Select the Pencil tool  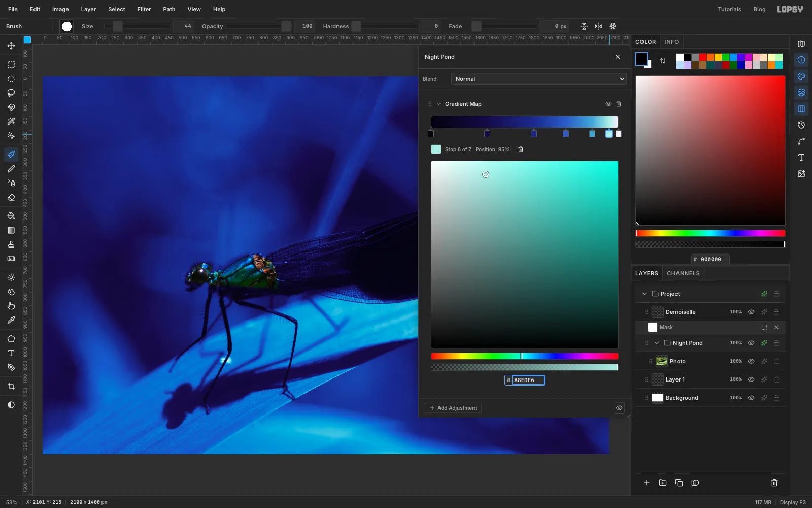coord(11,169)
